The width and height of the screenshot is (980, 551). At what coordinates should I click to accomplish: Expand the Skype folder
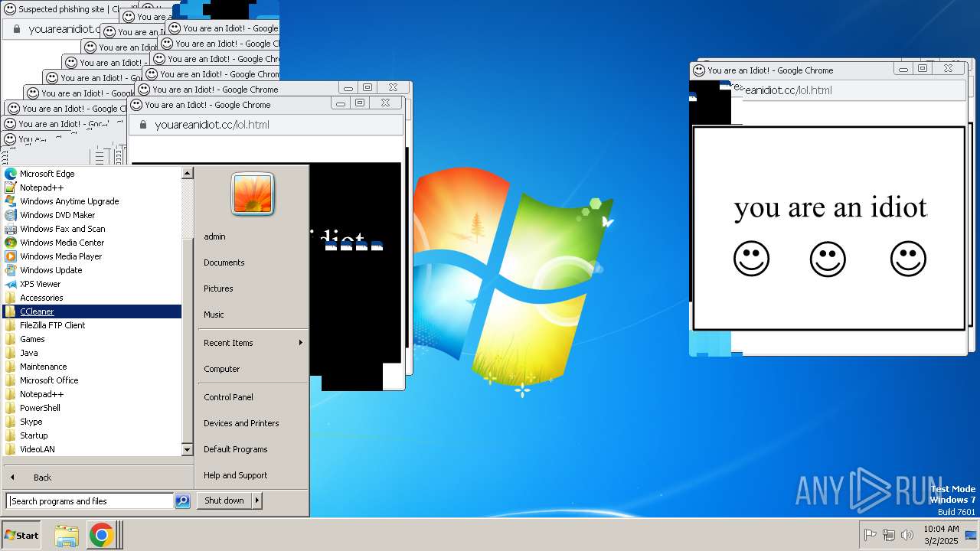[x=92, y=422]
